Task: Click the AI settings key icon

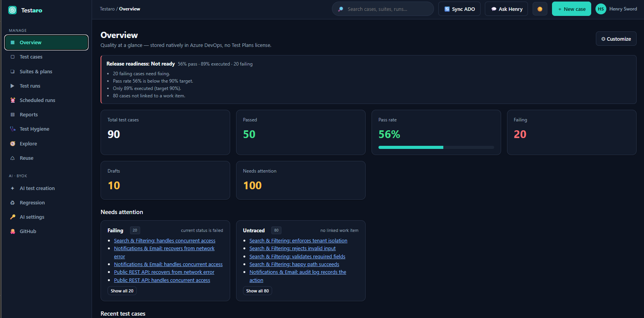Action: [12, 217]
